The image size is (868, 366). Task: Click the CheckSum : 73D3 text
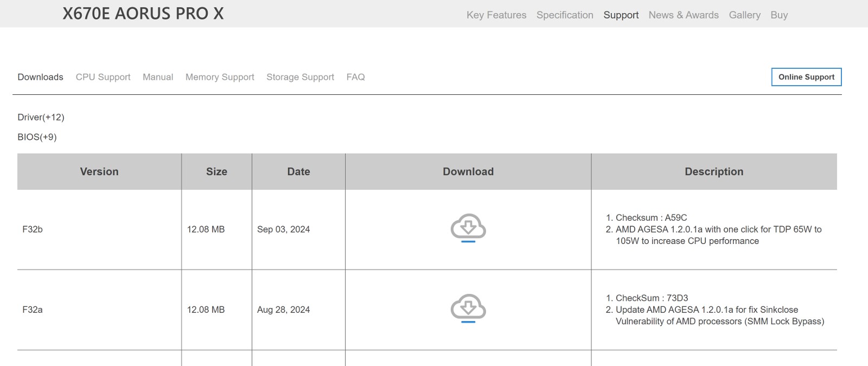tap(652, 298)
